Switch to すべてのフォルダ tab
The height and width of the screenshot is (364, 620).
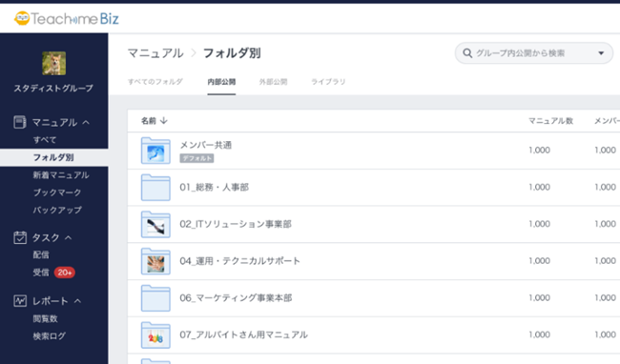click(155, 82)
